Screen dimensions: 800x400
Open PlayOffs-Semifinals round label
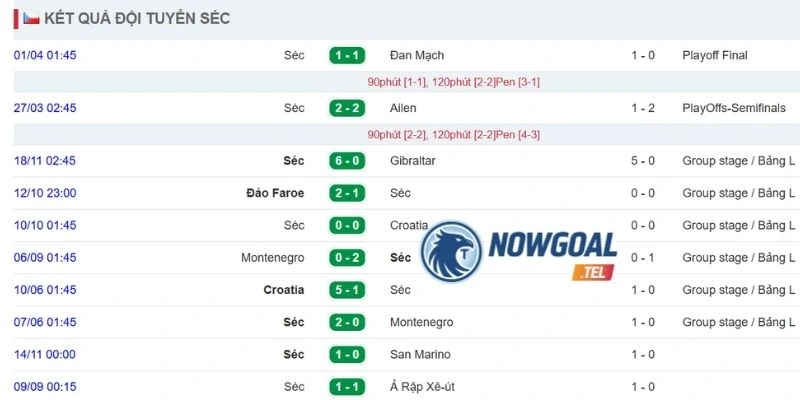pos(734,108)
